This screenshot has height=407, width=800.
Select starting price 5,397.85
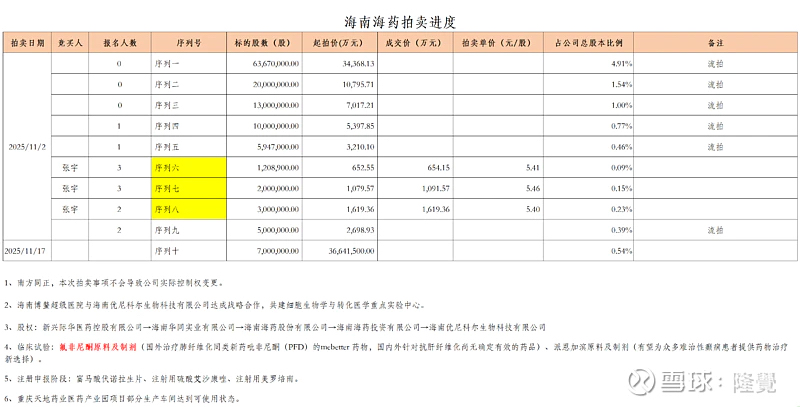coord(362,126)
